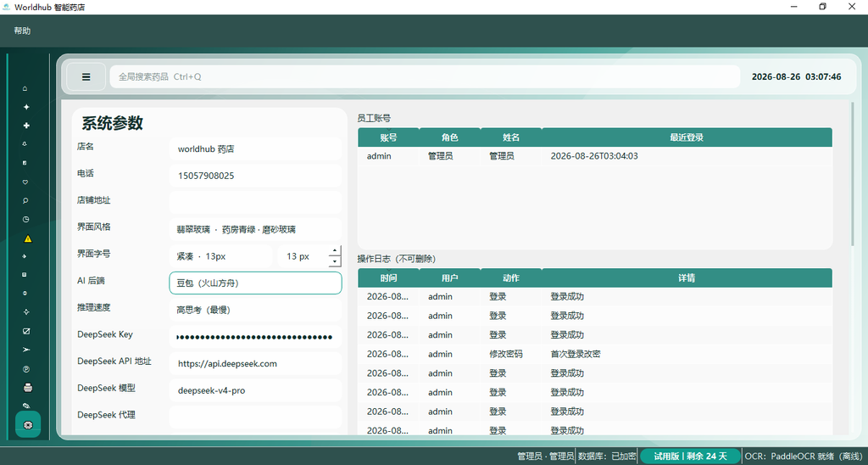Click the small round dot sidebar icon

[25, 293]
